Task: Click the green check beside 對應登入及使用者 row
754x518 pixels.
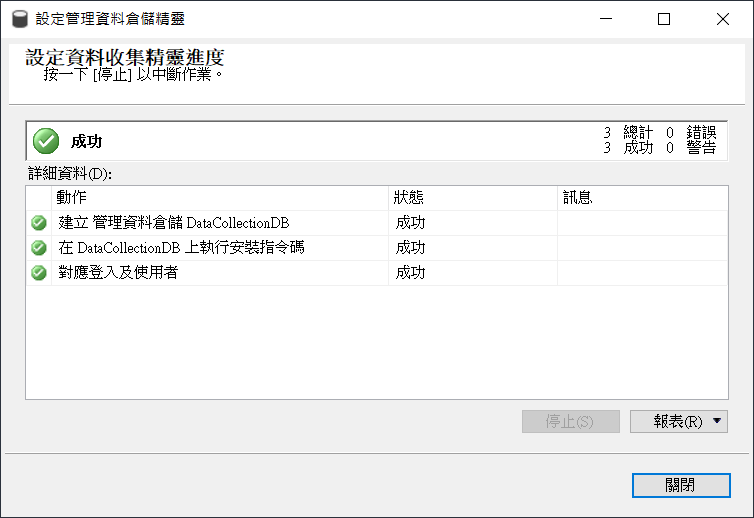Action: (39, 273)
